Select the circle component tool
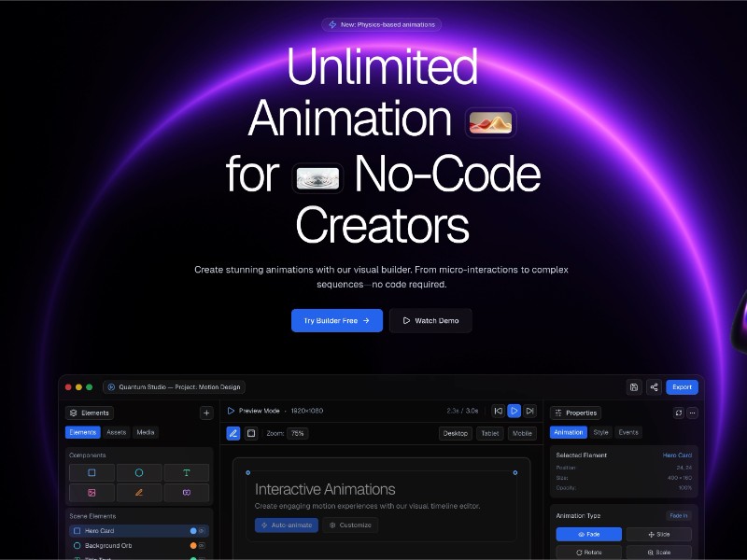 [x=139, y=472]
